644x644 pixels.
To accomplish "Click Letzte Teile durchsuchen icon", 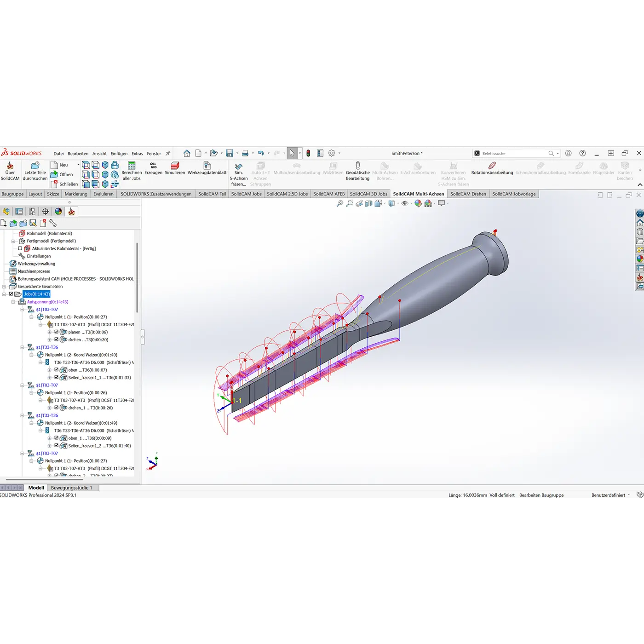I will (x=35, y=165).
